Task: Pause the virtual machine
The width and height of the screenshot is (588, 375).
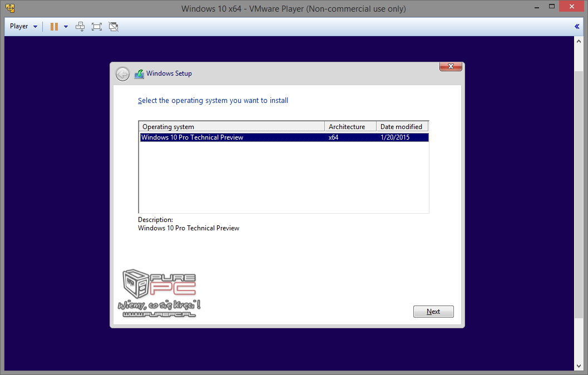Action: (54, 26)
